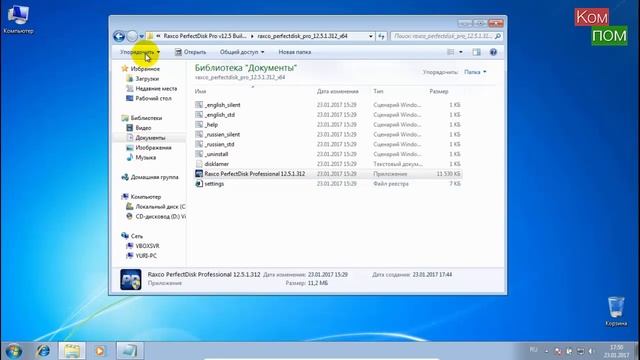
Task: Launch Internet Explorer from taskbar
Action: (x=43, y=351)
